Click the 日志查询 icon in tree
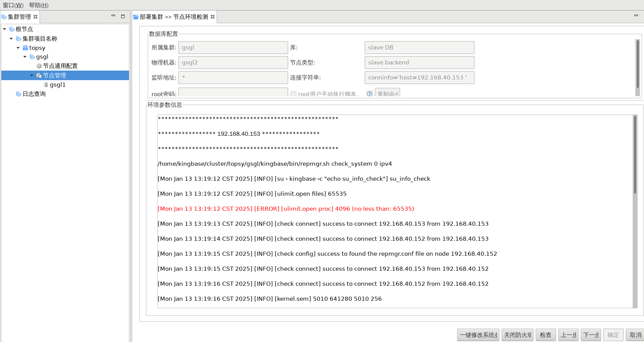Screen dimensions: 644x342 click(18, 94)
